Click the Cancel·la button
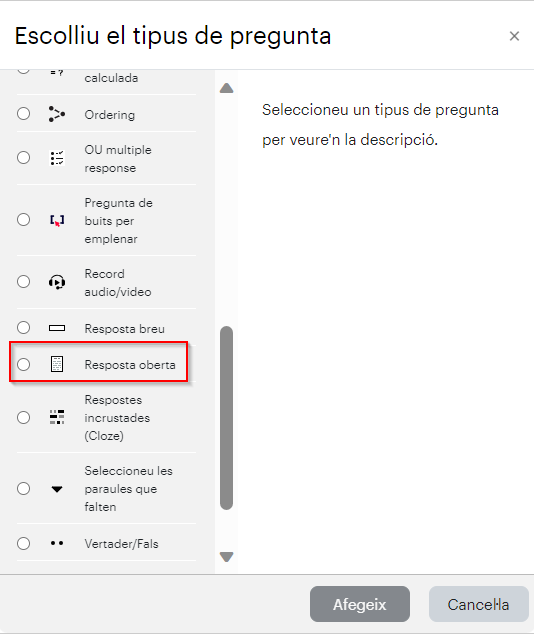This screenshot has width=534, height=634. click(x=479, y=604)
